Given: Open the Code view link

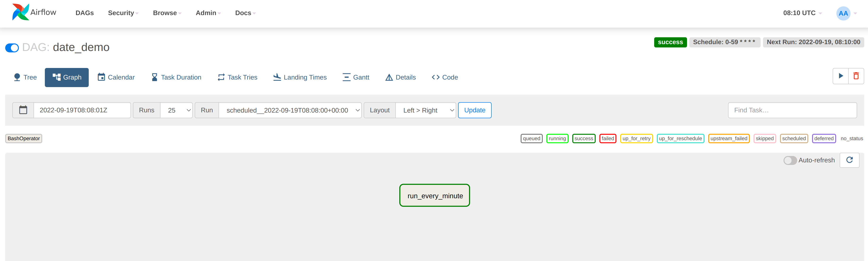Looking at the screenshot, I should tap(445, 77).
